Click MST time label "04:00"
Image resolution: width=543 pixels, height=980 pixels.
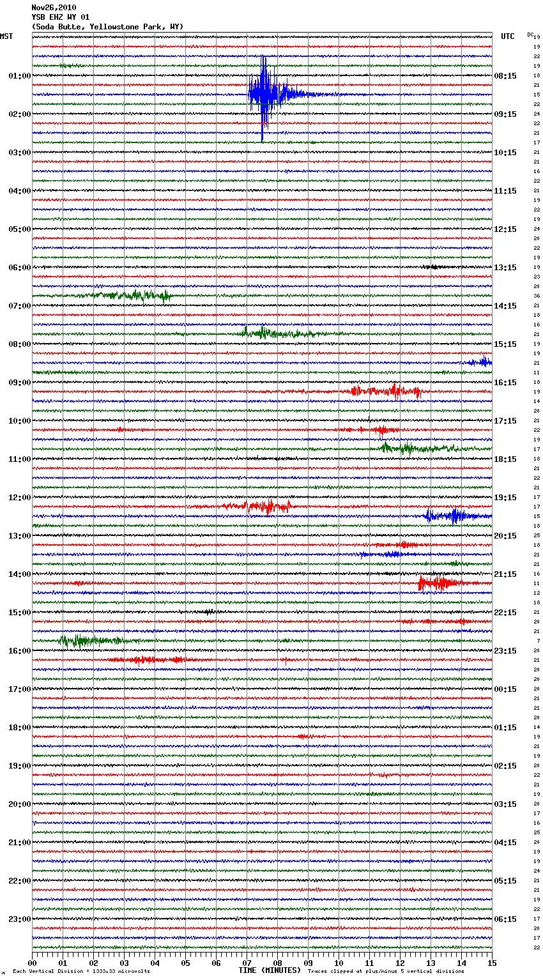click(x=19, y=191)
